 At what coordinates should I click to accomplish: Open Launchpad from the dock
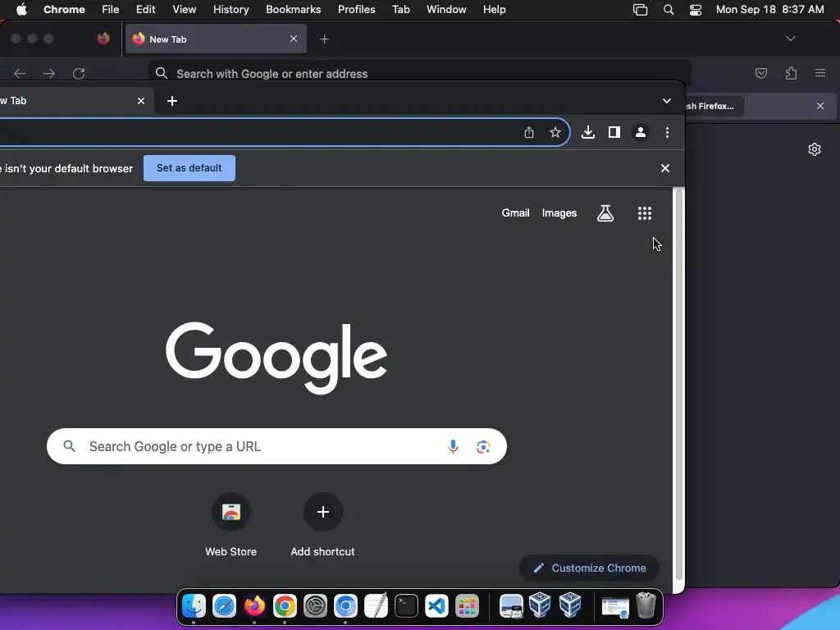(x=467, y=606)
